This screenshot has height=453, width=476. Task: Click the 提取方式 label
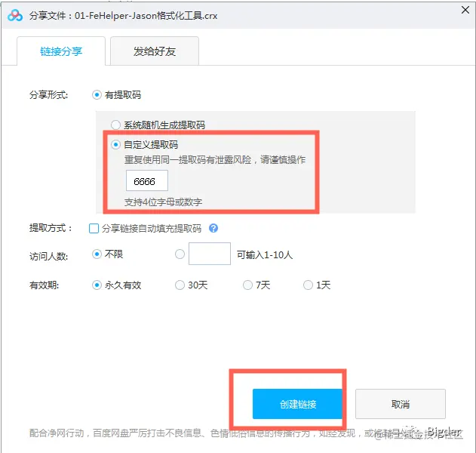coord(51,228)
